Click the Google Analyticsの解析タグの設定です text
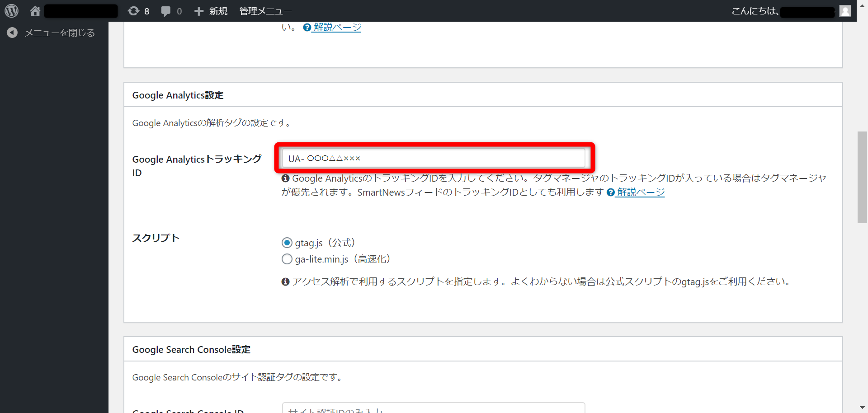868x413 pixels. pyautogui.click(x=212, y=123)
